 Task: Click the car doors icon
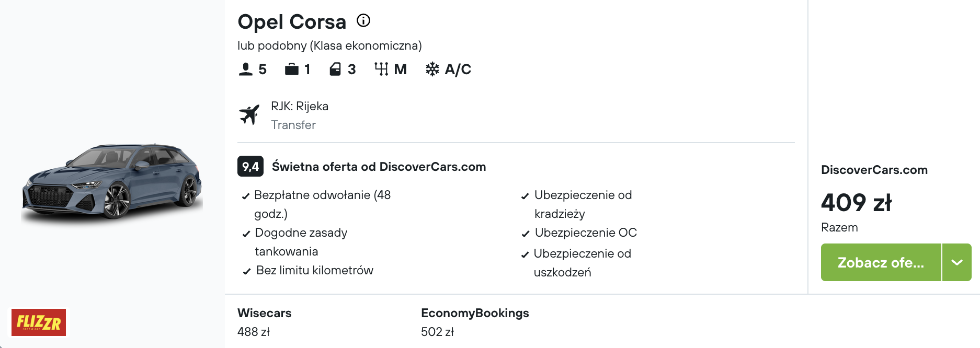[335, 69]
